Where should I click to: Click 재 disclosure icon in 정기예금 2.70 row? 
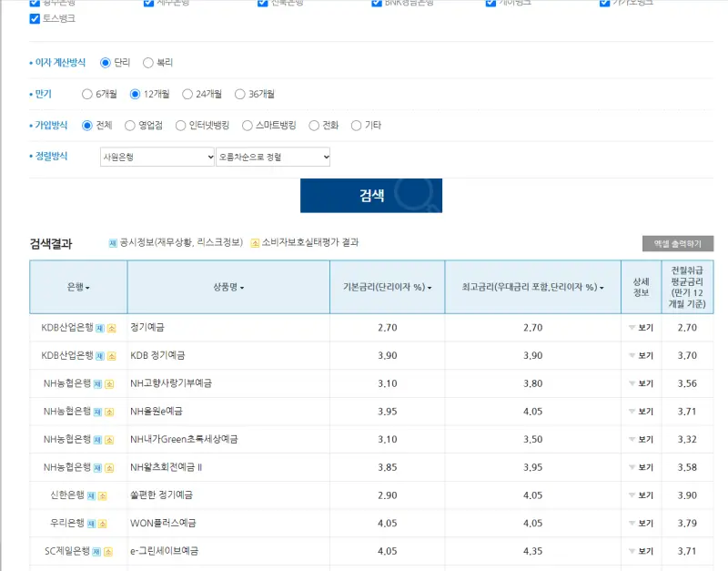[100, 329]
